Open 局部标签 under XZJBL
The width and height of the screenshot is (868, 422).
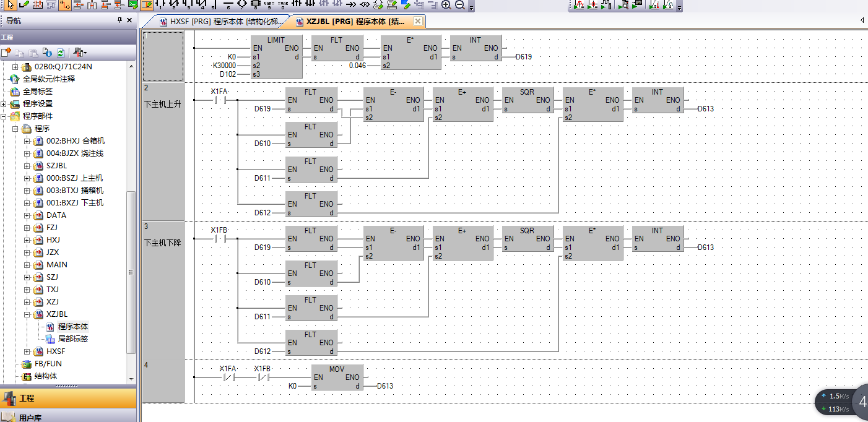pos(72,339)
